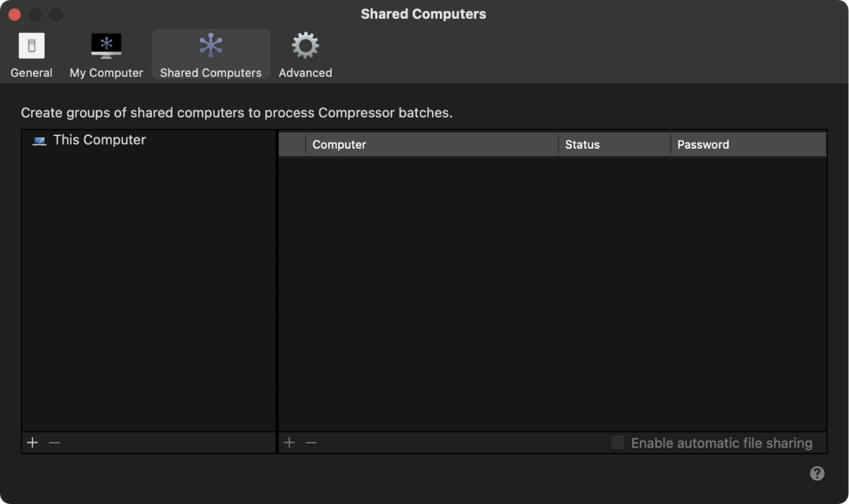Click the Shared Computers cluster icon
Image resolution: width=849 pixels, height=504 pixels.
coord(210,46)
